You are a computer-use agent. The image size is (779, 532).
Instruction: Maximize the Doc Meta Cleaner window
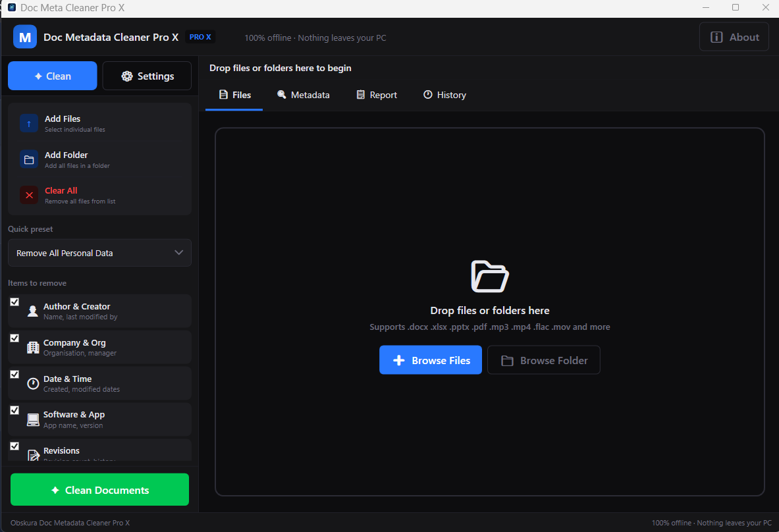tap(736, 7)
